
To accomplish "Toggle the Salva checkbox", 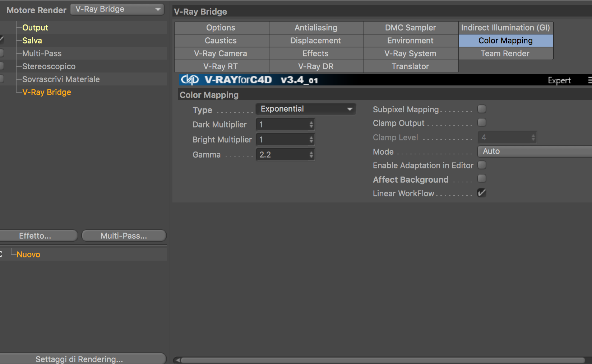I will pyautogui.click(x=1, y=40).
